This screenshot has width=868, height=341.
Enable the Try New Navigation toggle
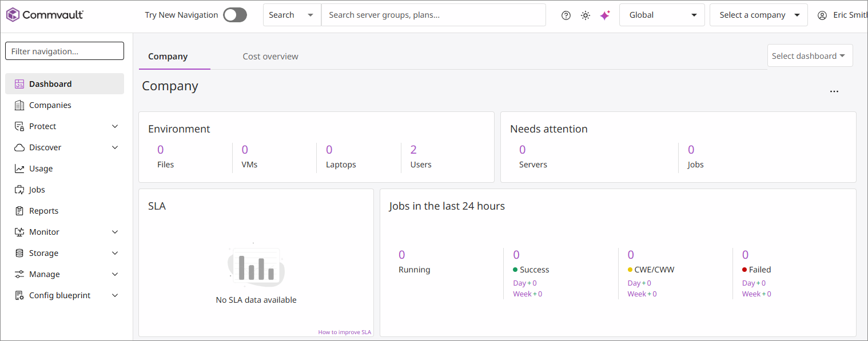235,15
